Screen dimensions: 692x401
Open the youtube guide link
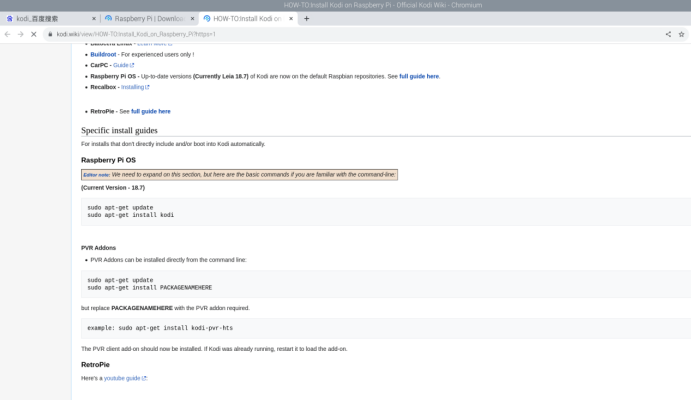pos(124,379)
